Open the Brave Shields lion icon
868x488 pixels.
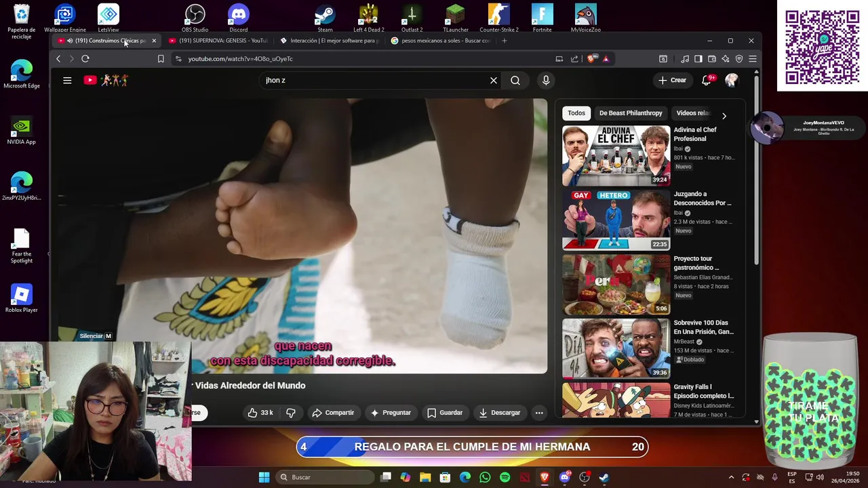tap(592, 59)
